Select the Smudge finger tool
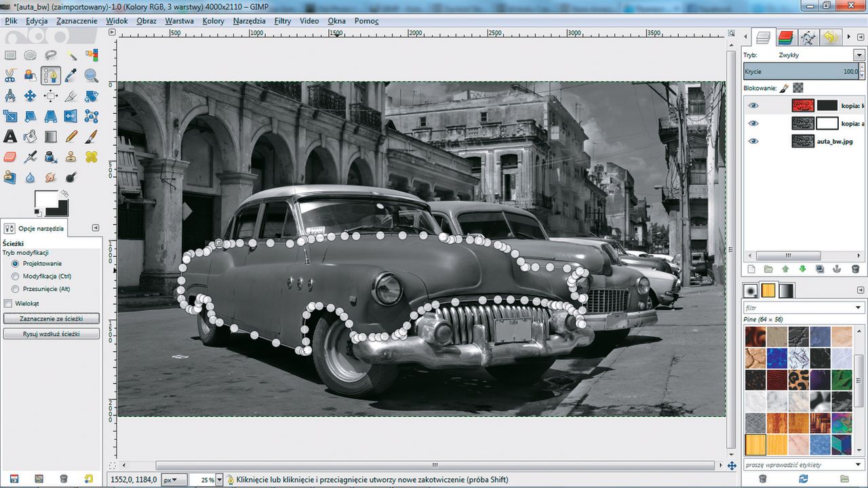Image resolution: width=868 pixels, height=488 pixels. pyautogui.click(x=50, y=178)
